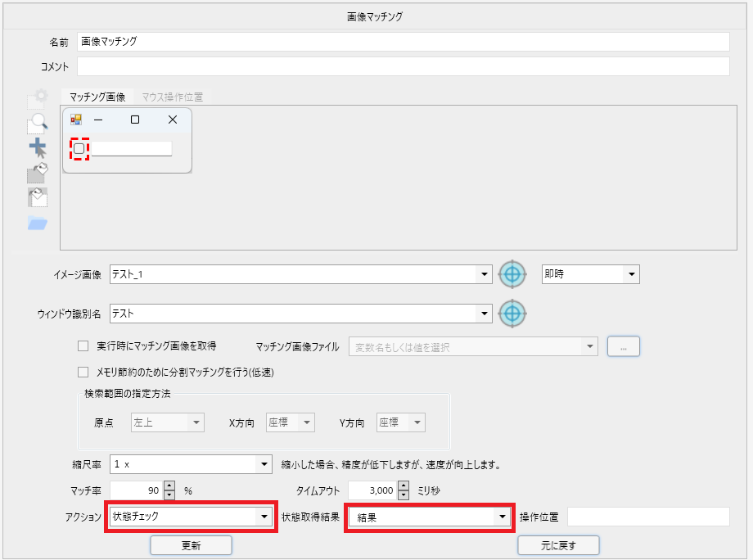Increase the マッチ率 value with up arrow
This screenshot has width=753, height=560.
coord(169,486)
